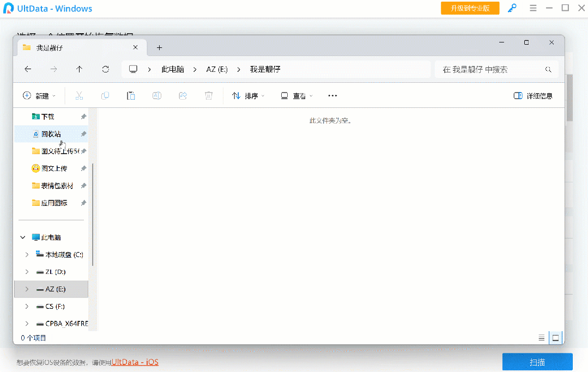Click the refresh icon in Explorer

coord(106,69)
